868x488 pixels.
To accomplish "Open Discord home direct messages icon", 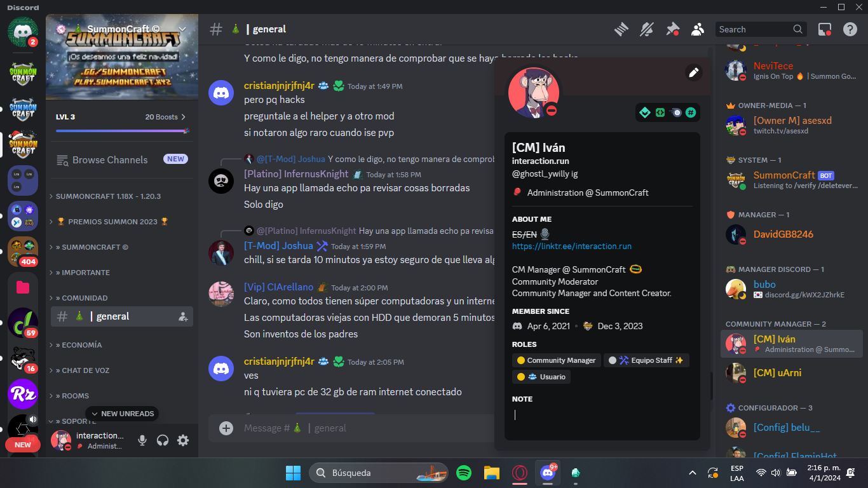I will 23,31.
